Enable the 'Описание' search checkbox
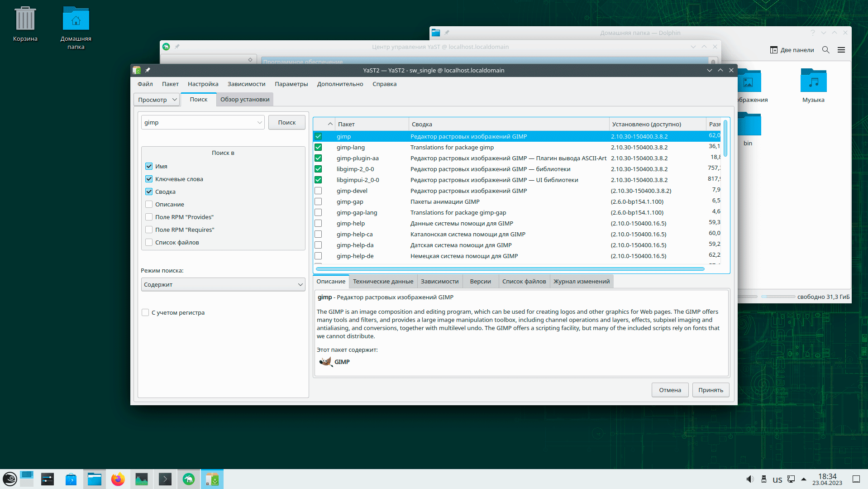The image size is (868, 489). [x=149, y=204]
